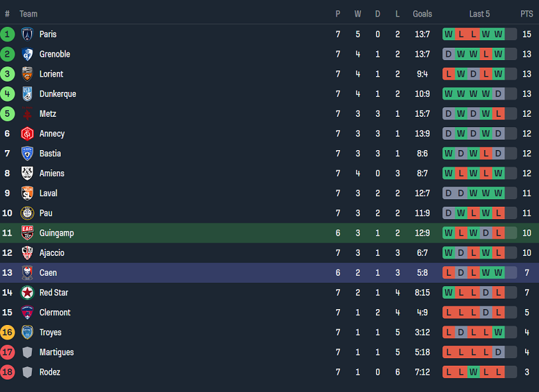Screen dimensions: 539x392
Task: Sort table by PTS column header
Action: (x=527, y=14)
